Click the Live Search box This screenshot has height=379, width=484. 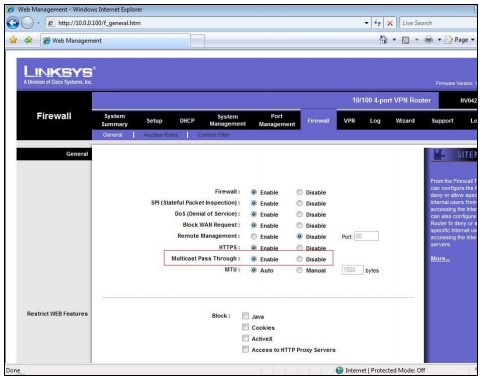click(438, 23)
